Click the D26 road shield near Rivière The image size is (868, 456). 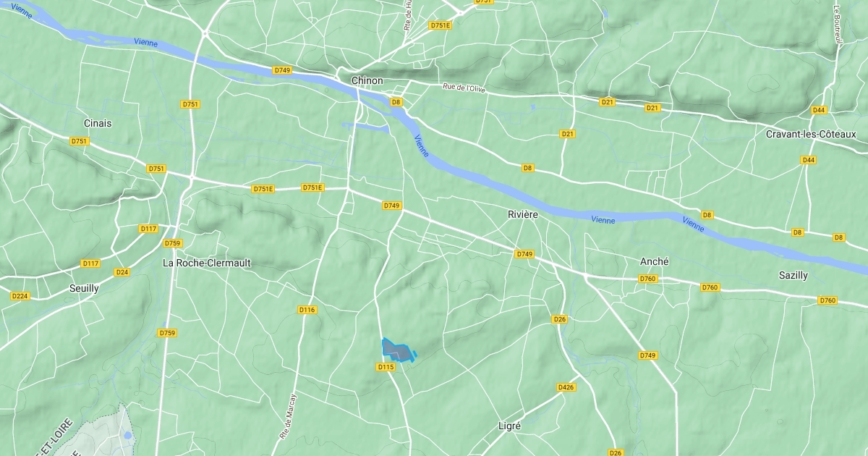pyautogui.click(x=559, y=319)
